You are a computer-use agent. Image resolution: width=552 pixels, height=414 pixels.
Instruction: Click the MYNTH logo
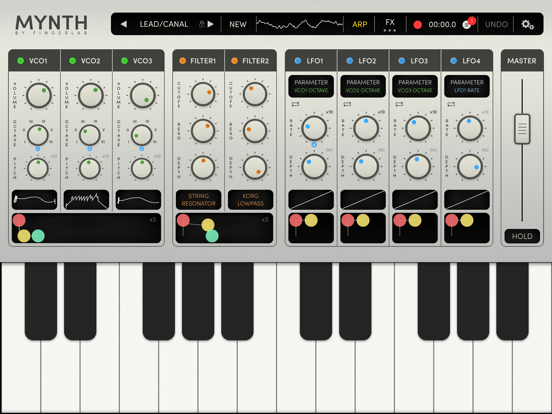51,25
